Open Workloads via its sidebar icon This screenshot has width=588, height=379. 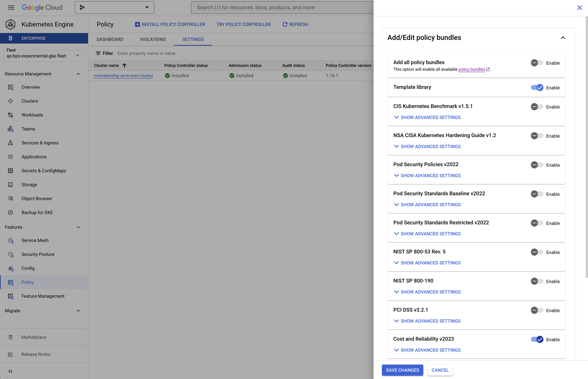10,115
